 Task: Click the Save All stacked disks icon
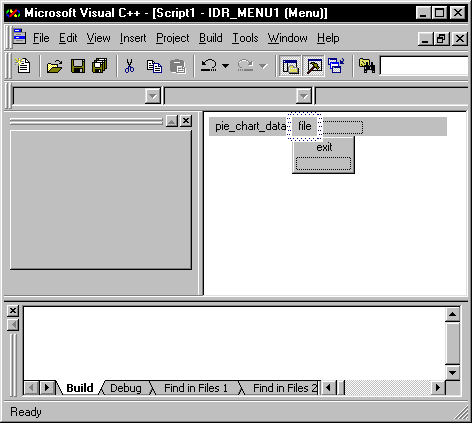pos(100,66)
